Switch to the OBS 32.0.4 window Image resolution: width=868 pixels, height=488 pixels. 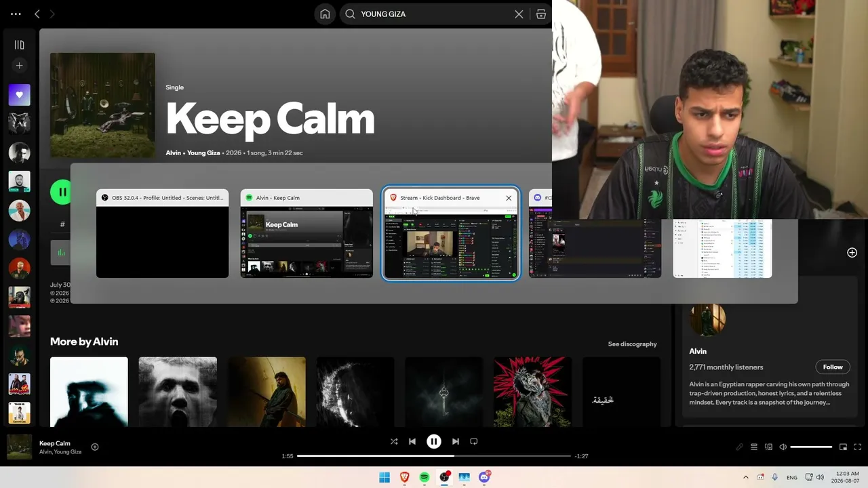(162, 233)
